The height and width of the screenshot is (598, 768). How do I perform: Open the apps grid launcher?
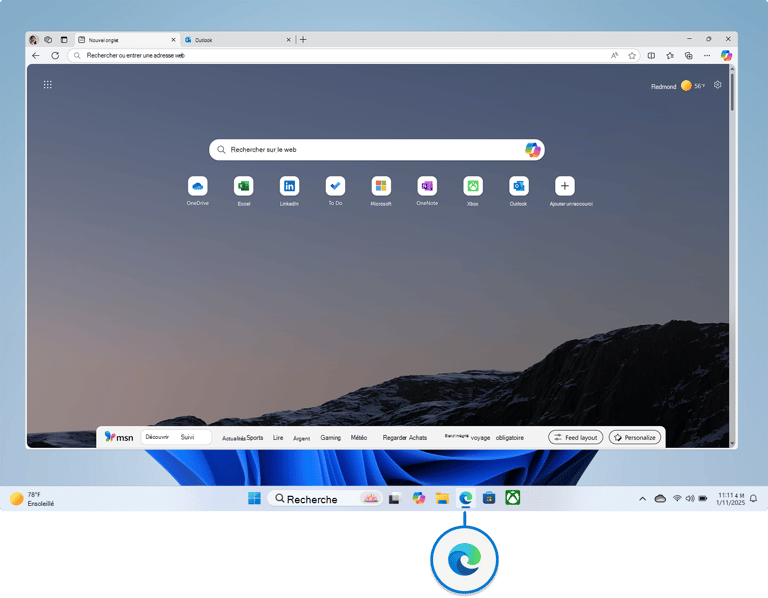tap(48, 85)
